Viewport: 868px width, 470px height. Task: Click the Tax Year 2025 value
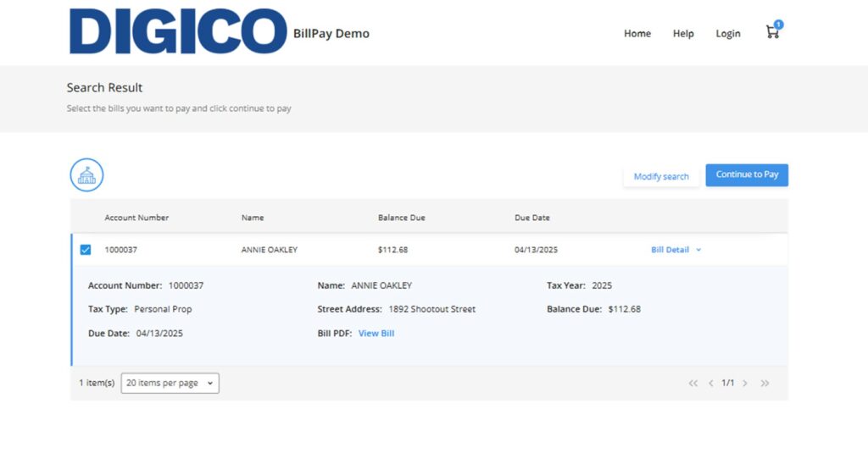pos(602,286)
